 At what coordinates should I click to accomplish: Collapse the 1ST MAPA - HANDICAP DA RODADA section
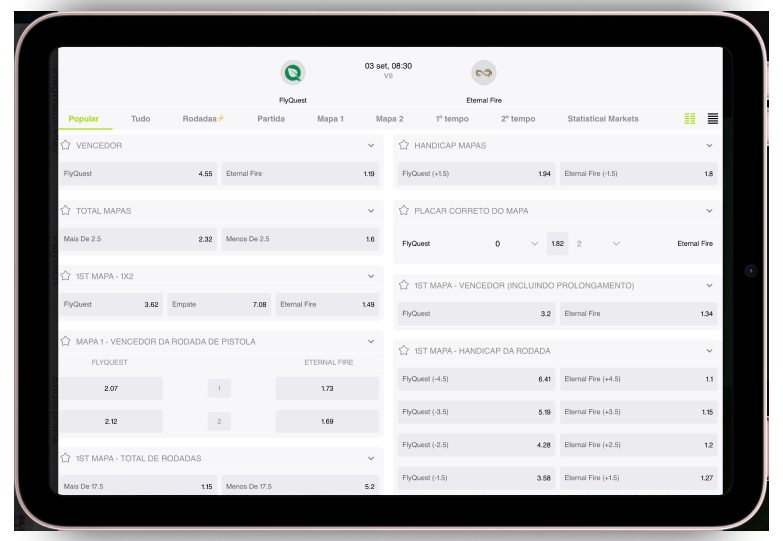(x=710, y=351)
